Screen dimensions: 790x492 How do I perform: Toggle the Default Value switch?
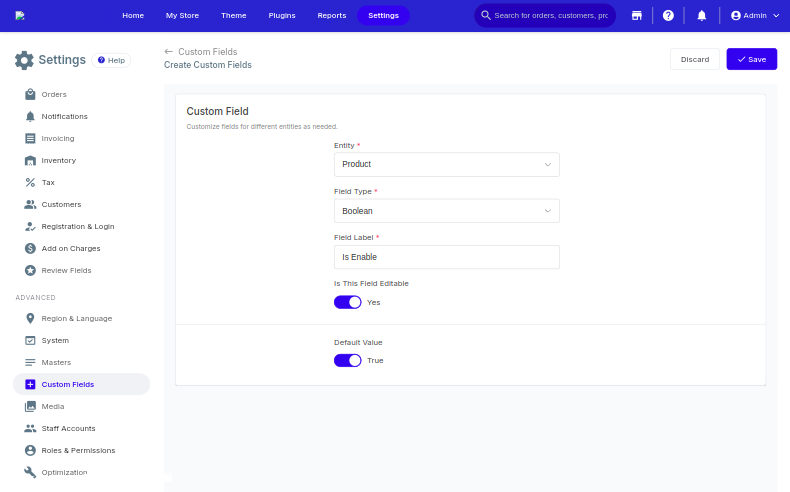[x=348, y=361]
